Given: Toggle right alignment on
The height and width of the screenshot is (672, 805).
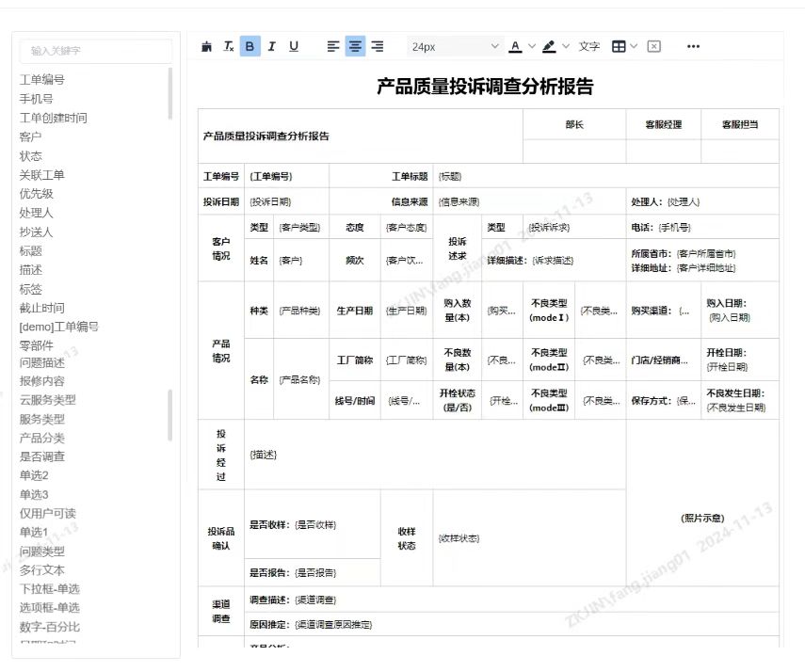Looking at the screenshot, I should [x=377, y=45].
